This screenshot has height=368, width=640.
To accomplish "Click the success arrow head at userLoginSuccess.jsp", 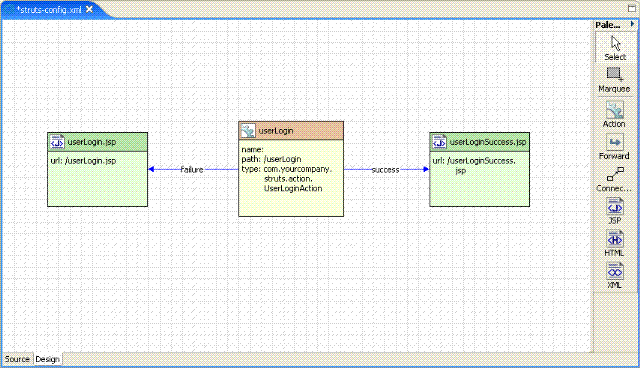I will [426, 169].
